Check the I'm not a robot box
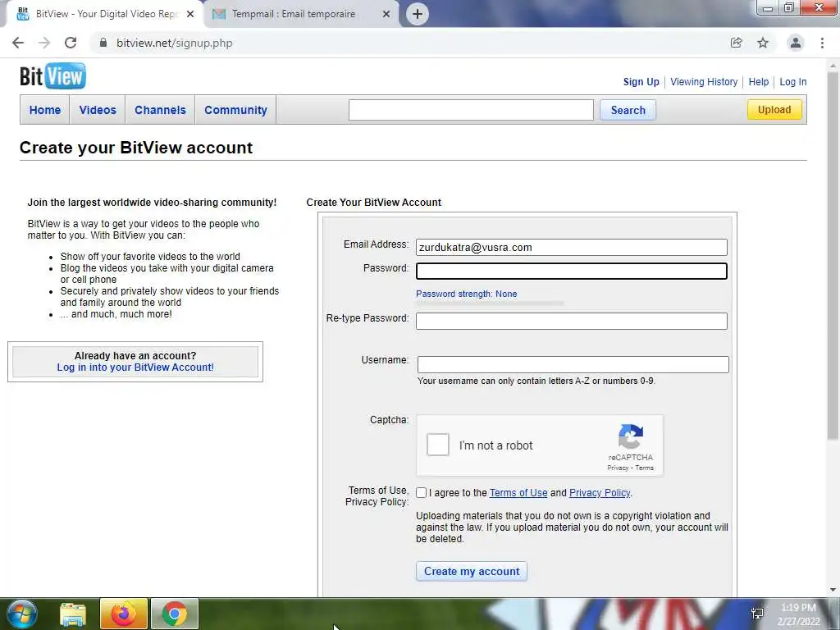 [x=438, y=445]
